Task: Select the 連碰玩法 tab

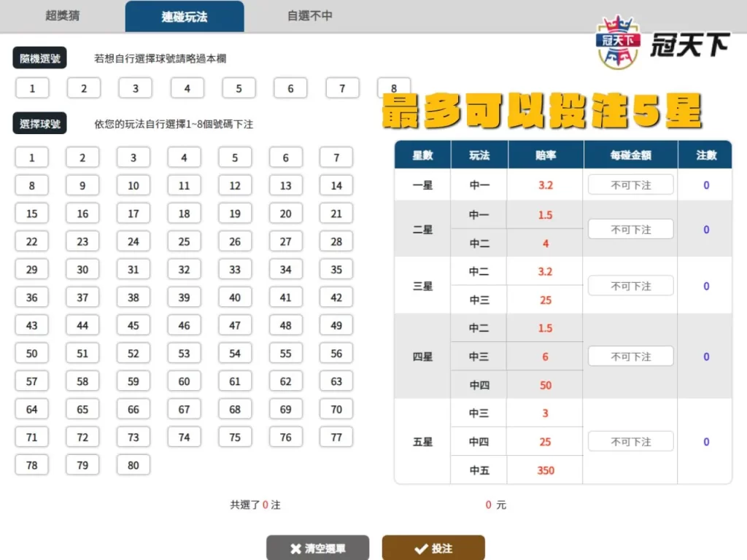Action: tap(184, 15)
